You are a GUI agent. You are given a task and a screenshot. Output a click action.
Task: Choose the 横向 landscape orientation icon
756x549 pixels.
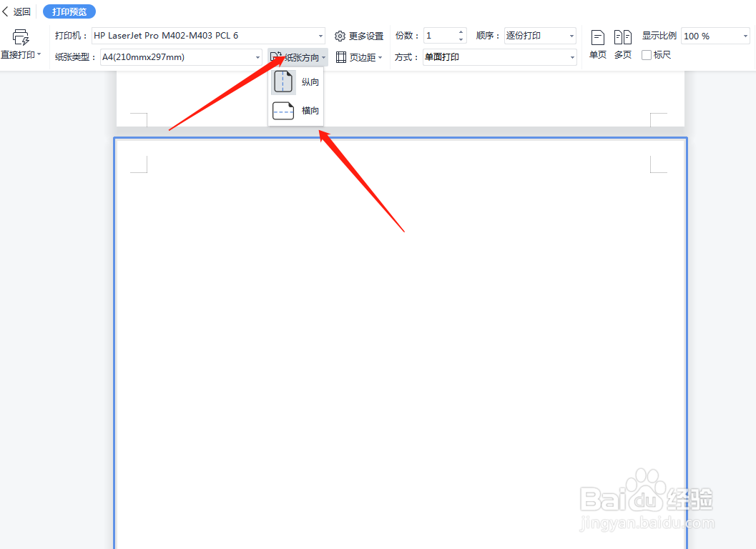[x=283, y=110]
